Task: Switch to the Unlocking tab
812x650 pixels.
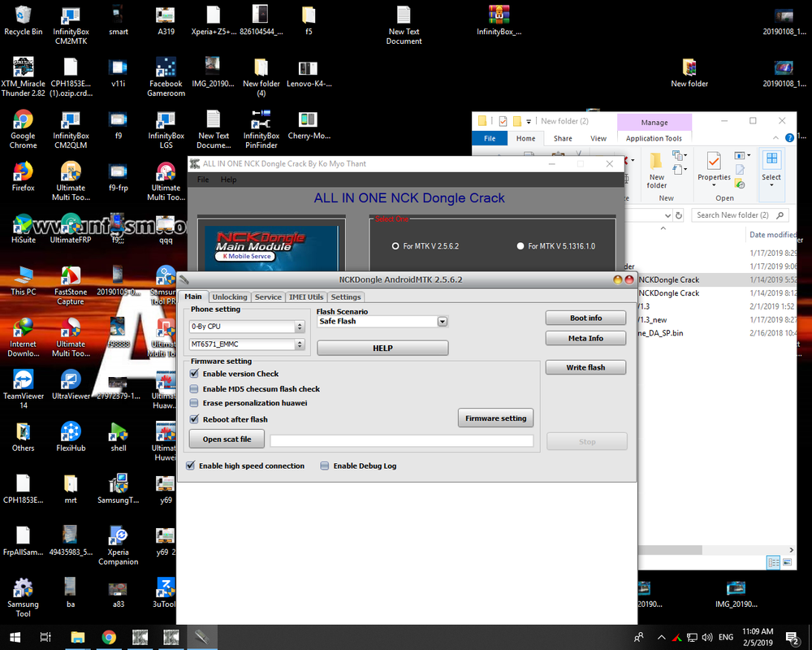Action: point(230,297)
